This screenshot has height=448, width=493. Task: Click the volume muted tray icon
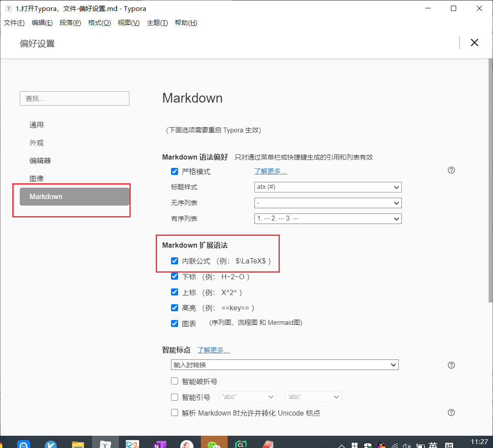pyautogui.click(x=407, y=445)
